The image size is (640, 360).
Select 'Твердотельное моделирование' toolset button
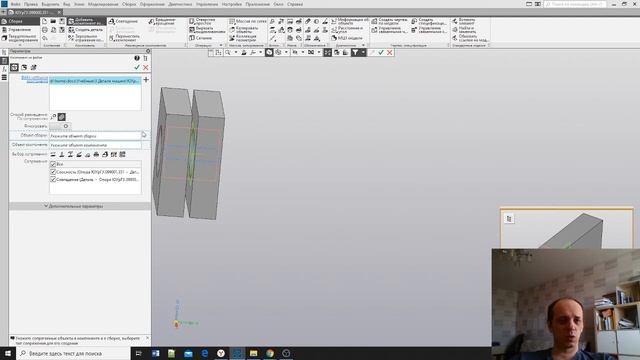(20, 38)
